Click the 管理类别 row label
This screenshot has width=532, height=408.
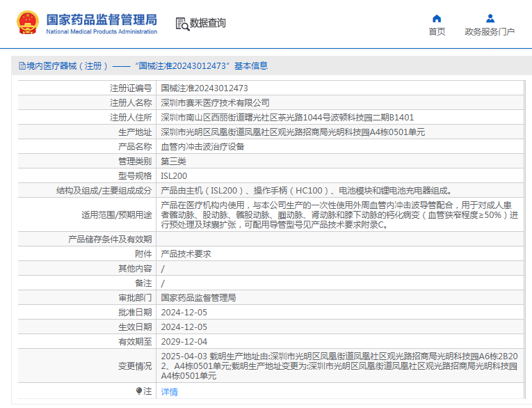click(135, 162)
